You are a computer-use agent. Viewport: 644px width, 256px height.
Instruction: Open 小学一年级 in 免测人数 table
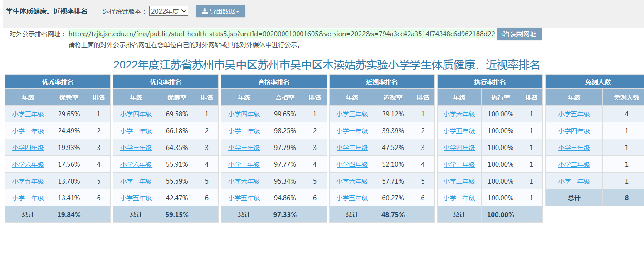click(574, 181)
